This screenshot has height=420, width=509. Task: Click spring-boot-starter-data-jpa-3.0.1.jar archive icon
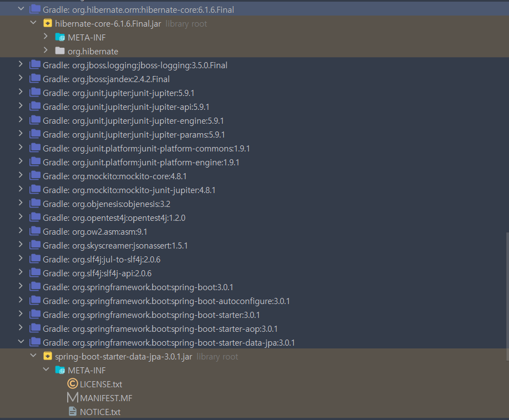(x=48, y=356)
